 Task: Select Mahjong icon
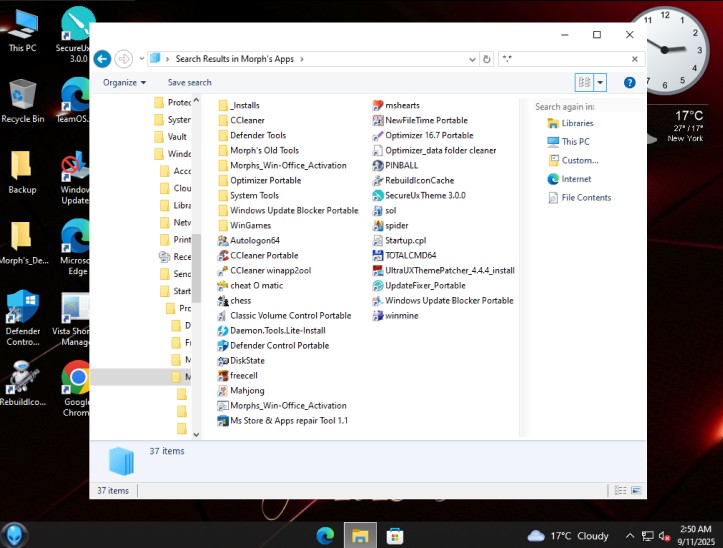[223, 391]
